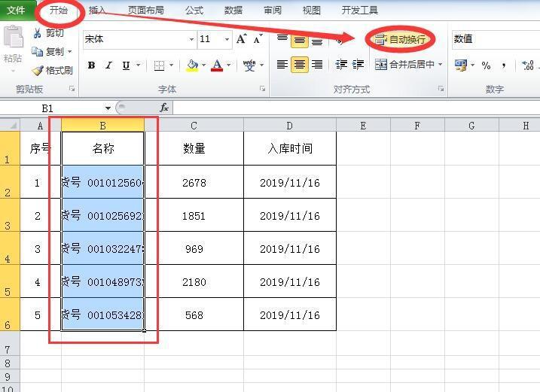Expand the clipboard group dialog launcher
The image size is (540, 392).
72,89
